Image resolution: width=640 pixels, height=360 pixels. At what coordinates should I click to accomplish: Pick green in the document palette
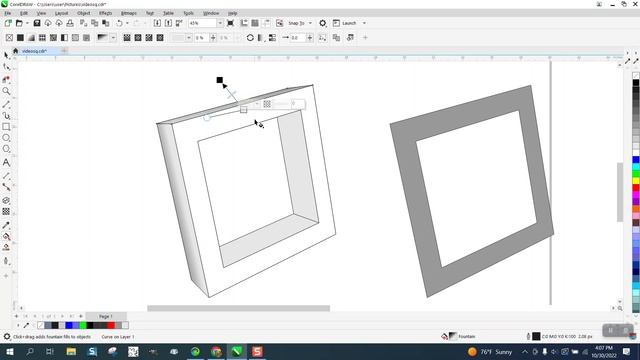point(83,325)
